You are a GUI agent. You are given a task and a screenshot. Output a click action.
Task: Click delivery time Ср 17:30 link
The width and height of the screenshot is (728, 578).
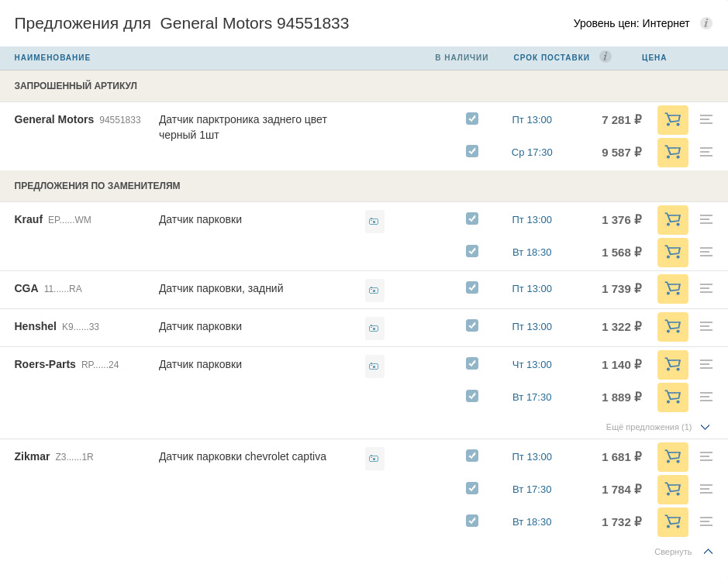[x=532, y=153]
